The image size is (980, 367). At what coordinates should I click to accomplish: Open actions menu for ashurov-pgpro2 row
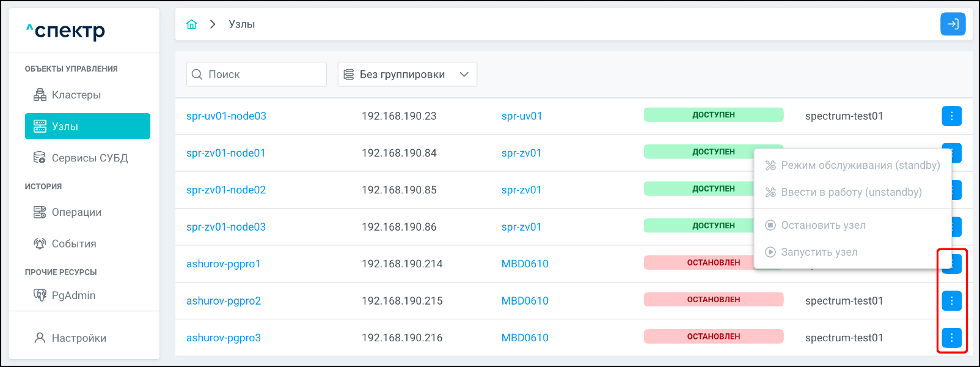point(951,300)
